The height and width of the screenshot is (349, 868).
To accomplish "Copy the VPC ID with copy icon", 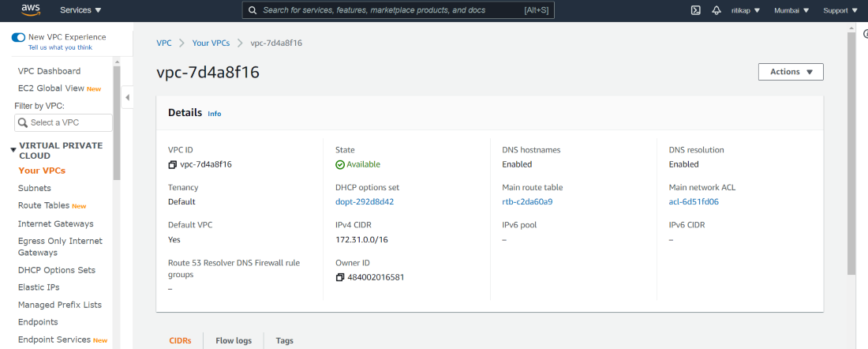I will pos(173,165).
